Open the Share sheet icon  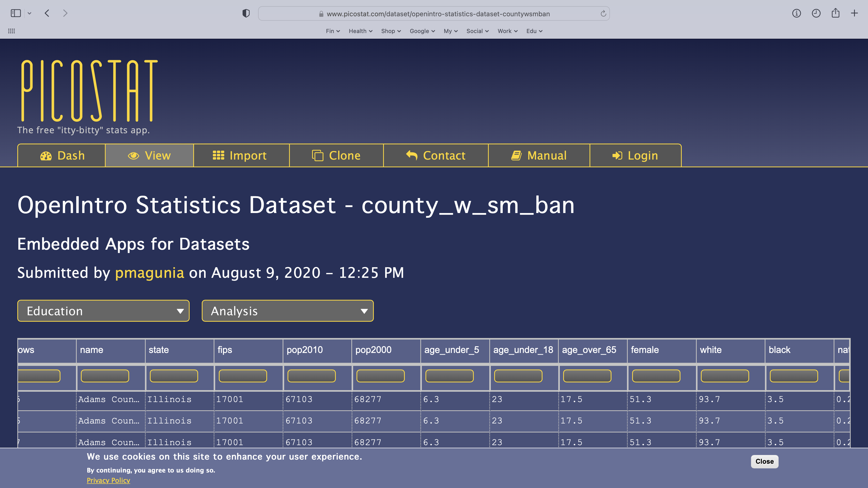[835, 13]
